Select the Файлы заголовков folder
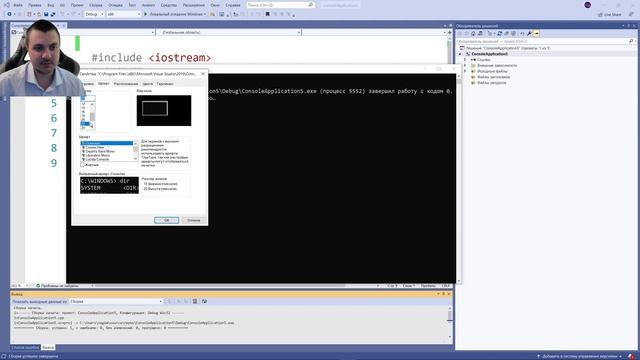The image size is (640, 360). tap(493, 77)
